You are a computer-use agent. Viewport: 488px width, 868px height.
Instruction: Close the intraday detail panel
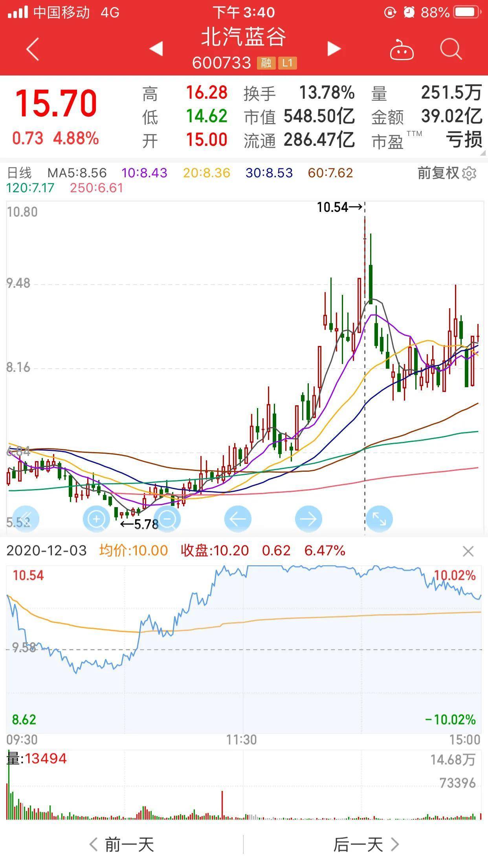[x=468, y=552]
